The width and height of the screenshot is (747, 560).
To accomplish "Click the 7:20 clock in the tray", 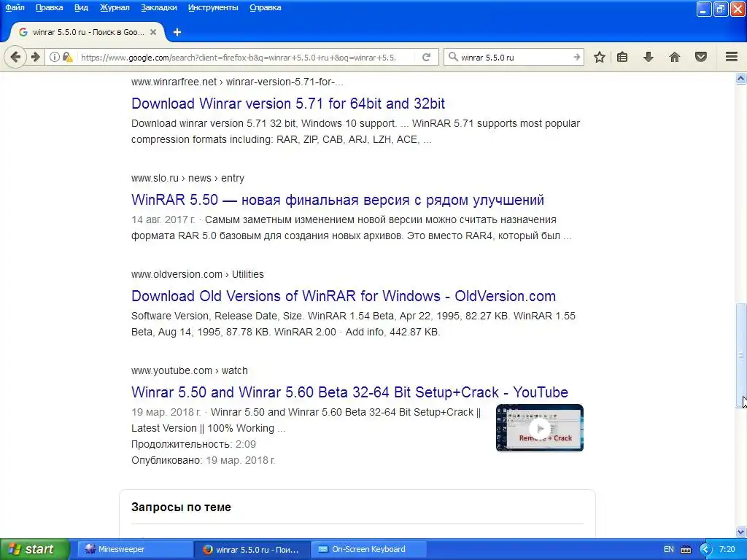I will pos(727,549).
